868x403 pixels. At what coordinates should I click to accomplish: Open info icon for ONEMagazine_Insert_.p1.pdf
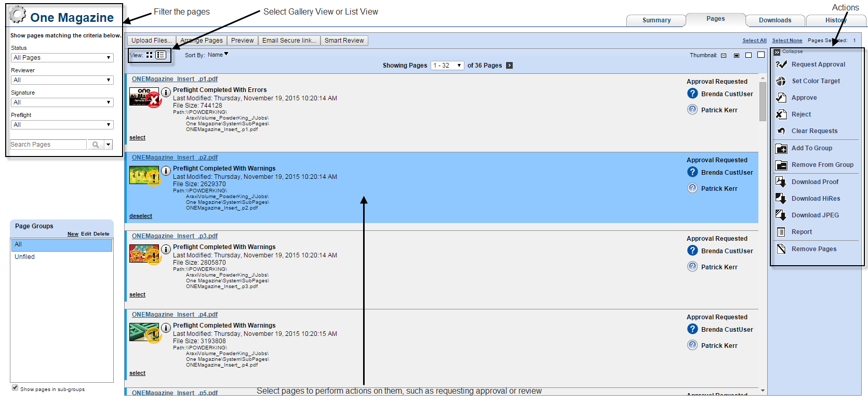[x=166, y=93]
